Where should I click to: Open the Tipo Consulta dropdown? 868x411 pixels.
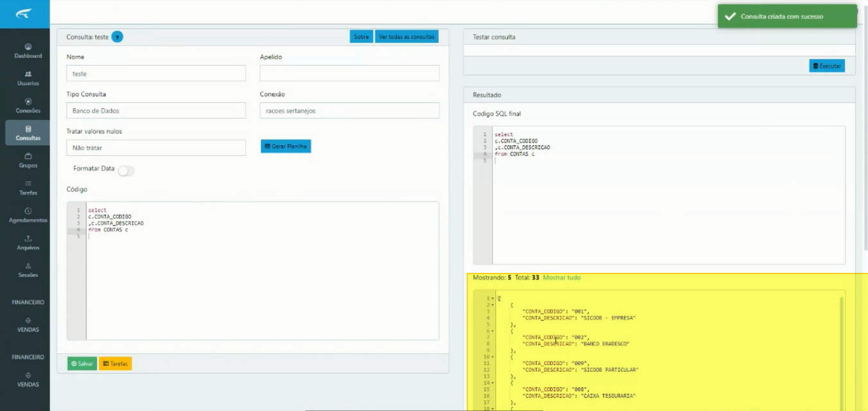156,110
